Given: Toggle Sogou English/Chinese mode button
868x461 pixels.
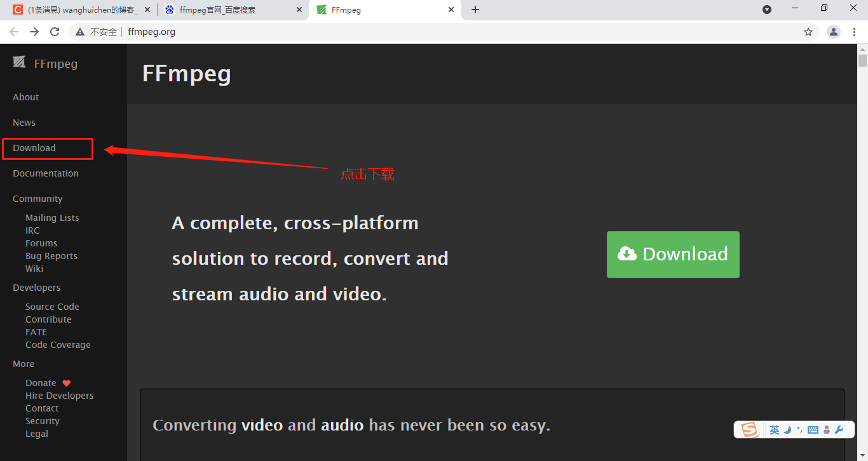Looking at the screenshot, I should [775, 430].
